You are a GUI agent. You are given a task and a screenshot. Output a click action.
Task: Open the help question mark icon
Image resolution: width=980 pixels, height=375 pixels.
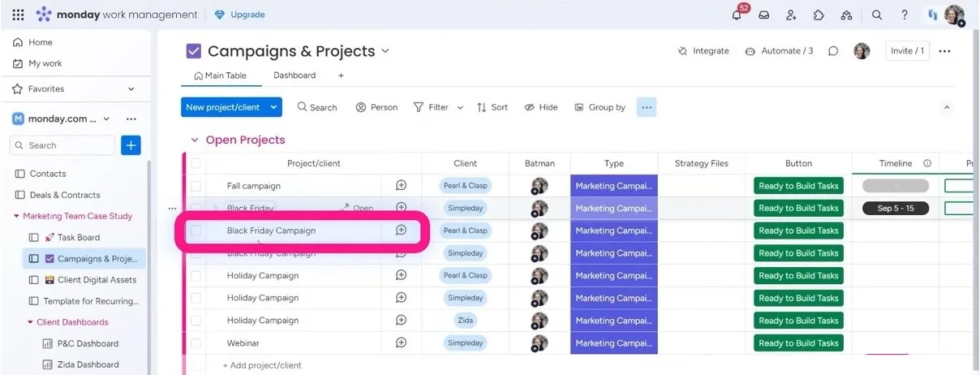[x=905, y=15]
